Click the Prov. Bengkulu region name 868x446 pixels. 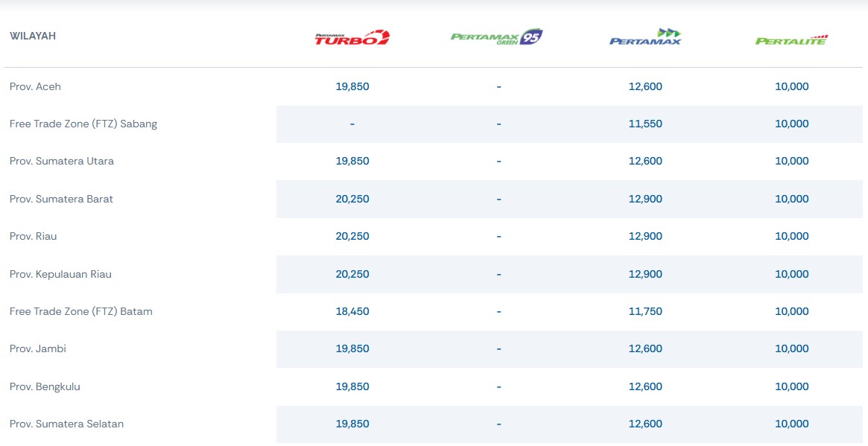[x=45, y=386]
